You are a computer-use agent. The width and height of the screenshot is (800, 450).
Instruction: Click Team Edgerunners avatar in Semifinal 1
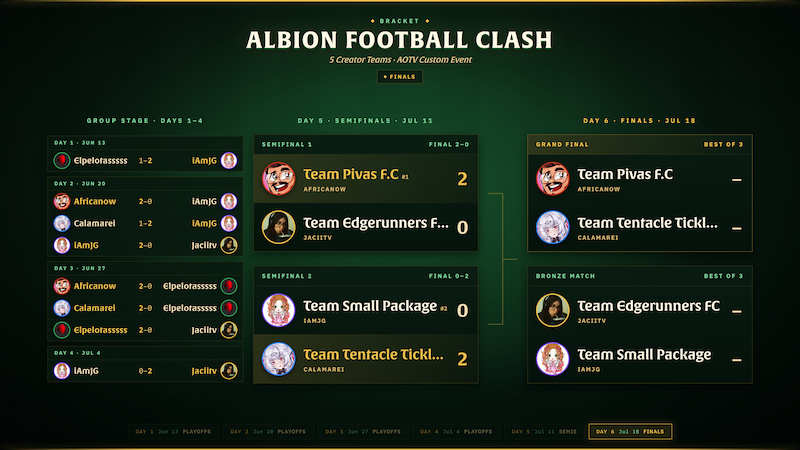(x=279, y=227)
